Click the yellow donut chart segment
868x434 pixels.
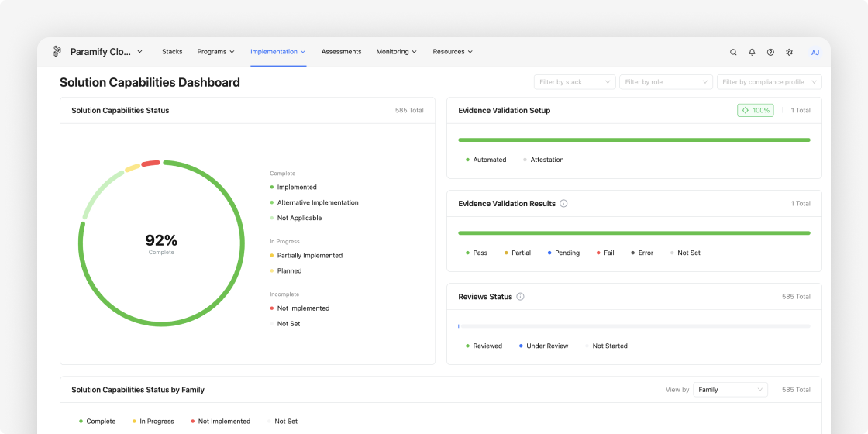132,167
